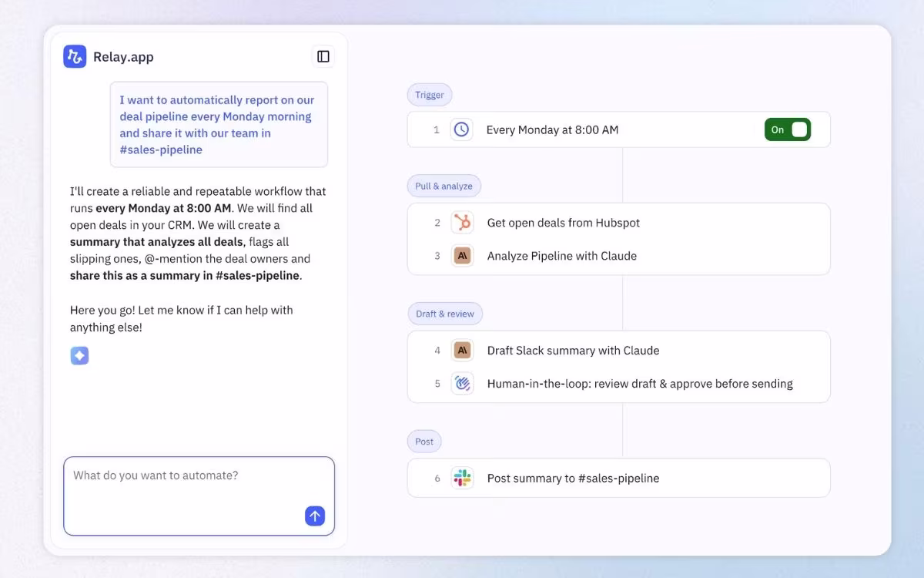Toggle the sidebar panel icon

tap(323, 56)
